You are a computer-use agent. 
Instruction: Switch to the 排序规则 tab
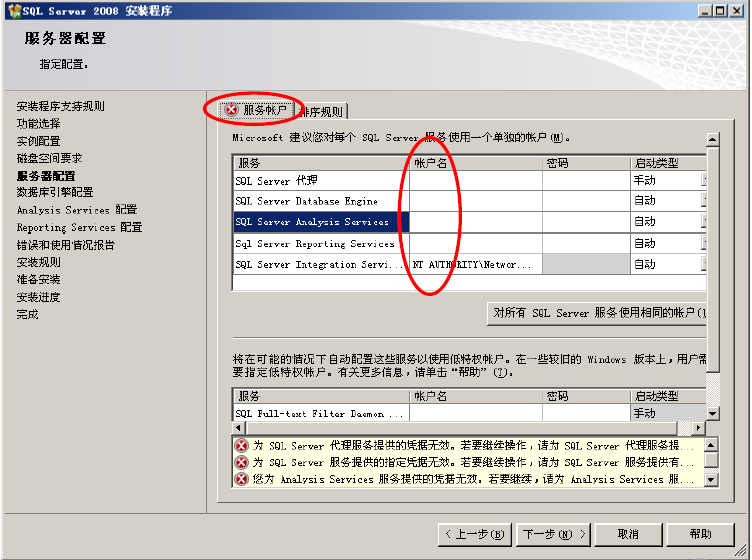coord(321,112)
